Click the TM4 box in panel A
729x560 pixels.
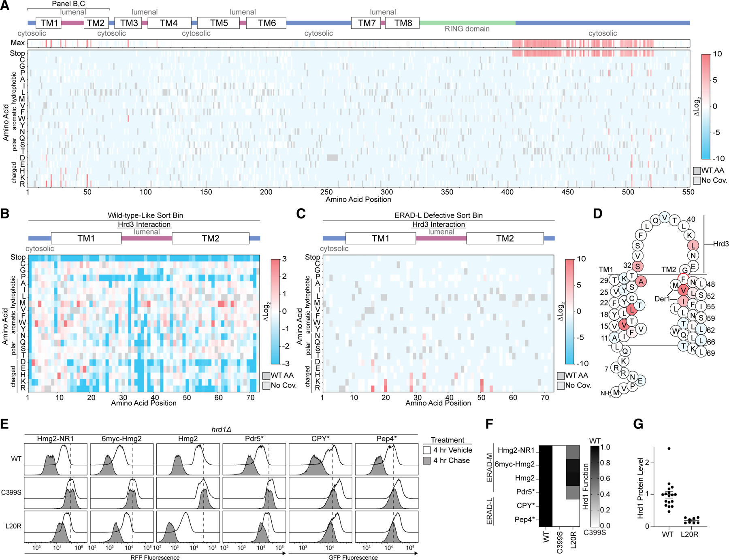coord(169,23)
